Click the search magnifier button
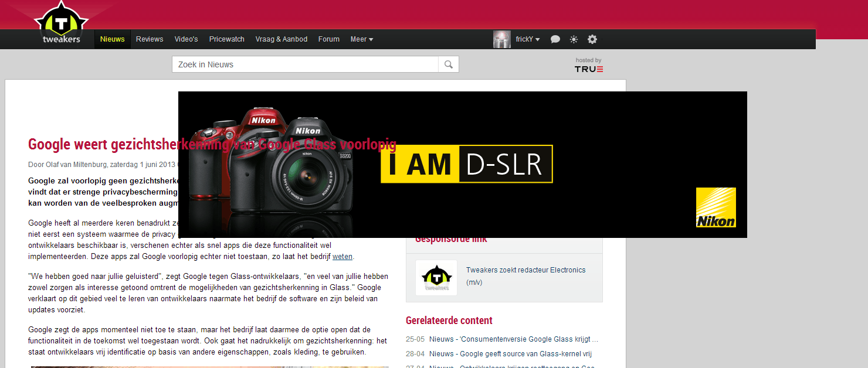 (449, 64)
